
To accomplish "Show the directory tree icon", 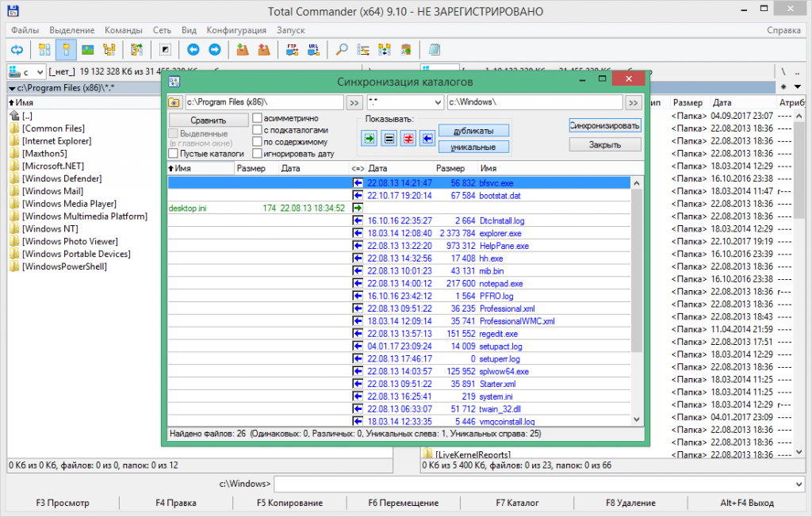I will [109, 50].
